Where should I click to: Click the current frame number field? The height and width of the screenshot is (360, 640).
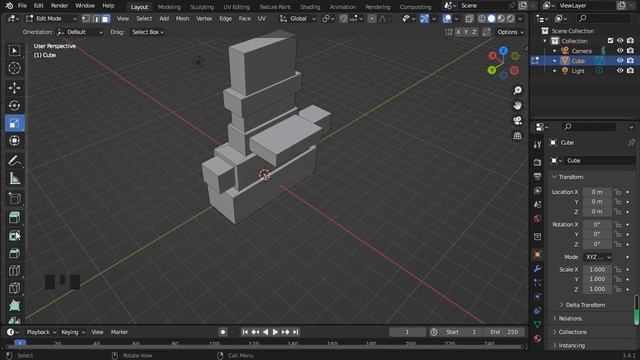[x=407, y=332]
